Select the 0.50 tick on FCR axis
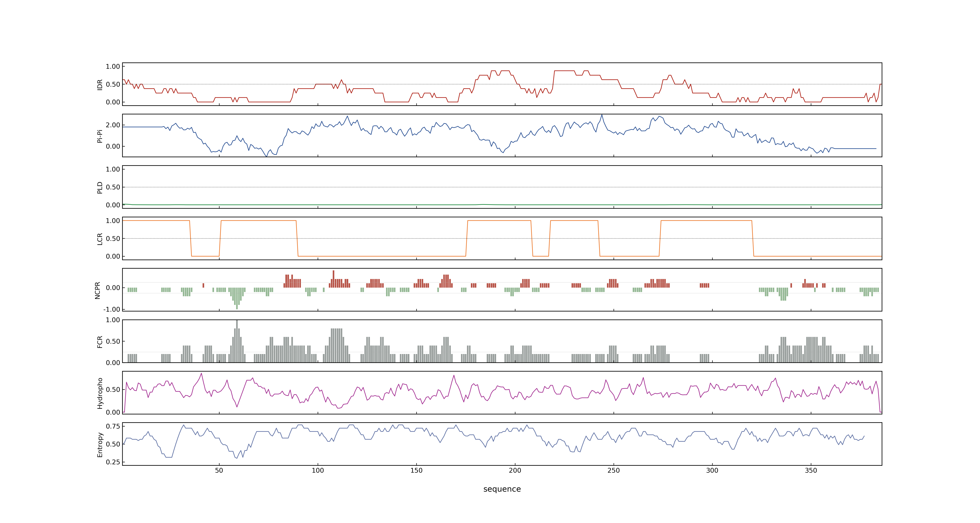 pyautogui.click(x=113, y=341)
